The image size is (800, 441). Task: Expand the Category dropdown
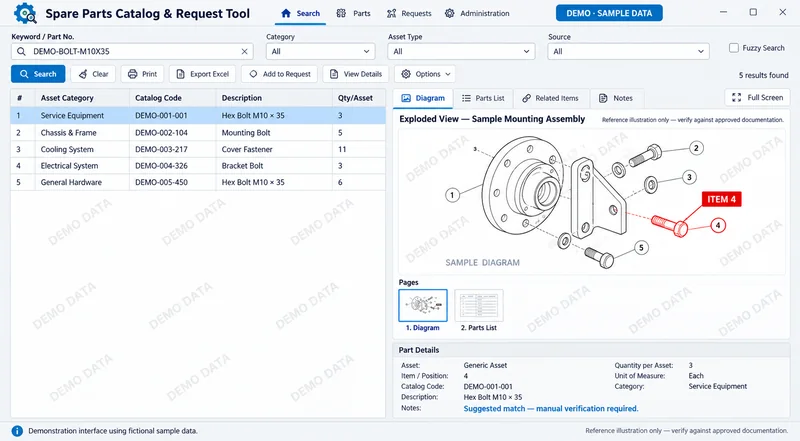[320, 52]
